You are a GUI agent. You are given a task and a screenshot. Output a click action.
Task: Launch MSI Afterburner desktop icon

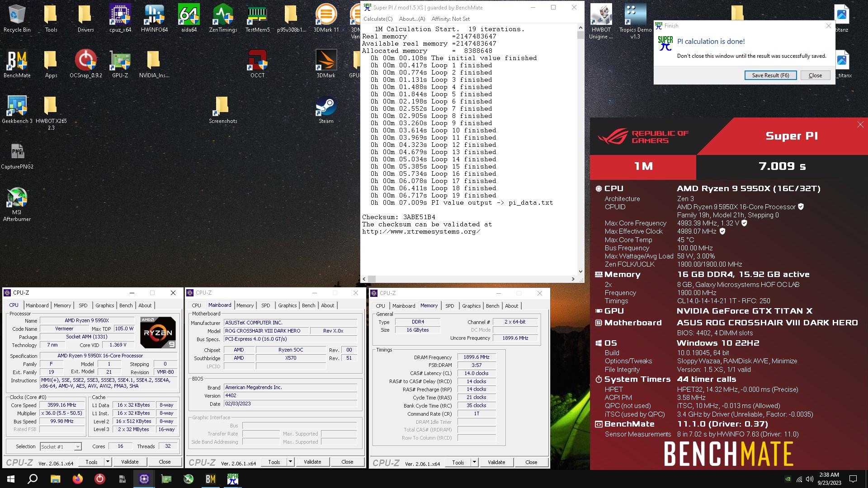tap(17, 204)
